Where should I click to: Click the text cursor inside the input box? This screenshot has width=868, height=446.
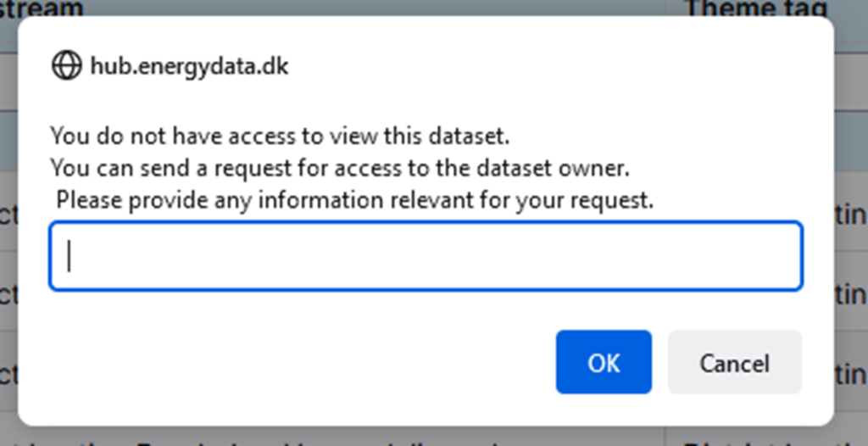(x=70, y=256)
